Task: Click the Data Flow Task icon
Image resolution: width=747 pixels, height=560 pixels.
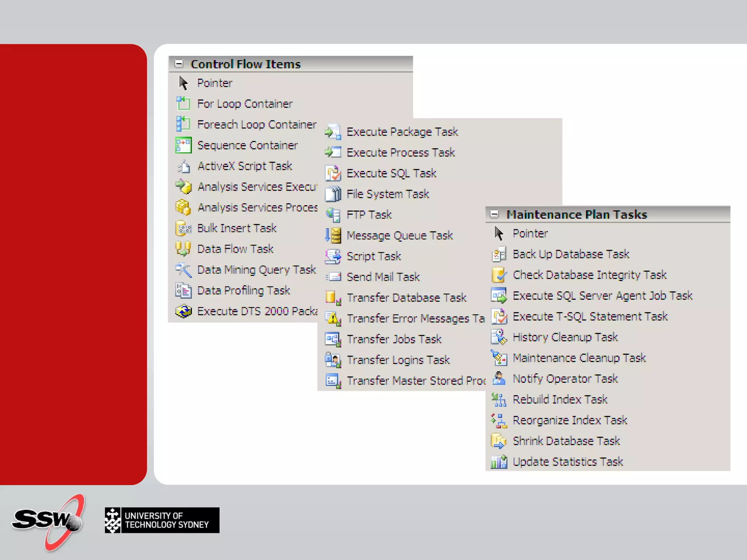Action: [183, 249]
